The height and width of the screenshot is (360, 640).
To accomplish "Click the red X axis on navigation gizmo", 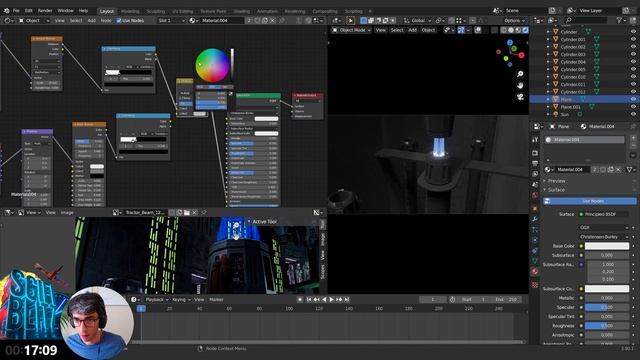I will point(521,55).
